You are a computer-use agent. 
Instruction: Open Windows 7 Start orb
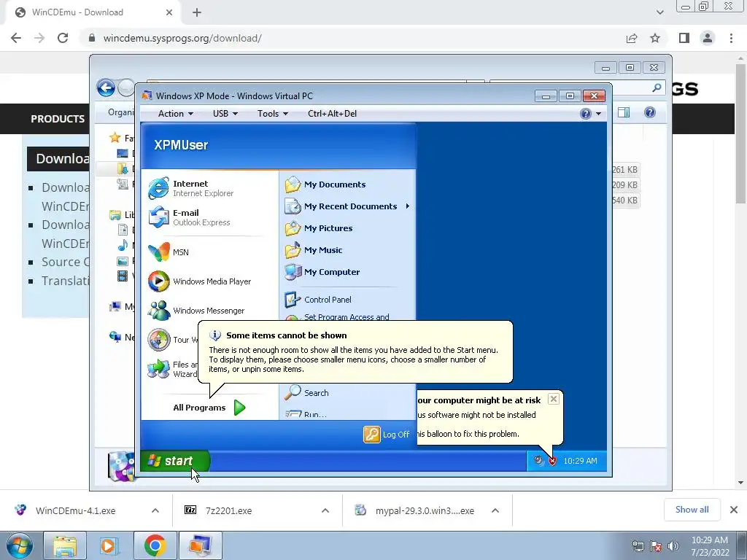20,545
